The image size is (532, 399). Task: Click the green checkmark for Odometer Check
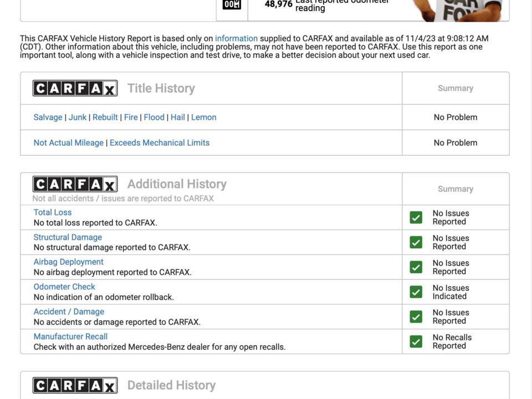pyautogui.click(x=416, y=292)
